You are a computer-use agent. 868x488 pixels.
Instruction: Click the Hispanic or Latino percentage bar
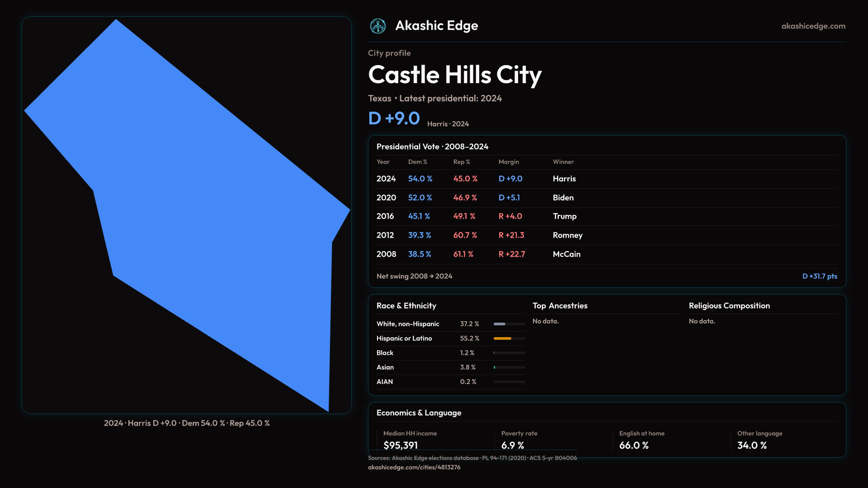click(x=509, y=338)
